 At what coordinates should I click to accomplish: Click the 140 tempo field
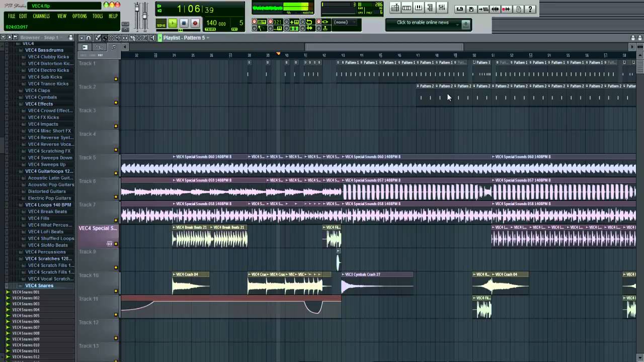click(x=216, y=24)
